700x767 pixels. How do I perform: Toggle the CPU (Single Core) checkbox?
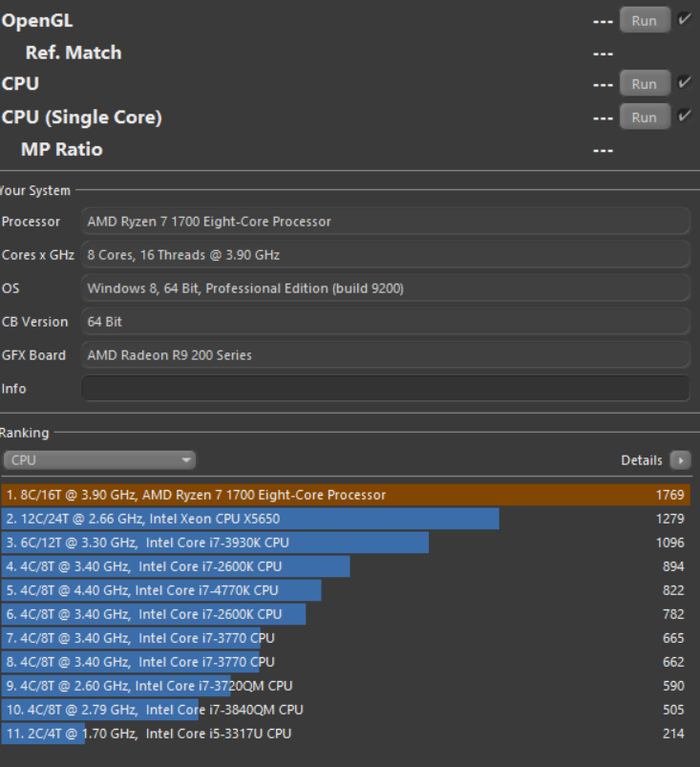pyautogui.click(x=685, y=116)
